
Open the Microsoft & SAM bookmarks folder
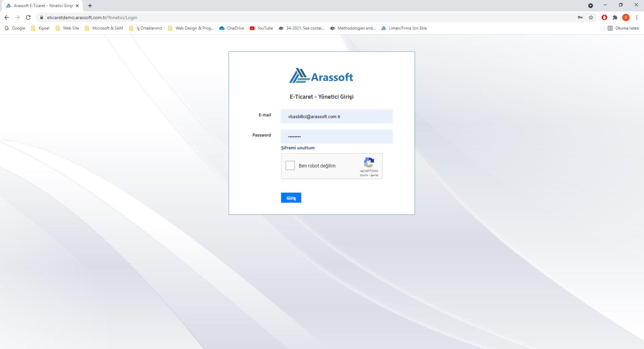[104, 28]
